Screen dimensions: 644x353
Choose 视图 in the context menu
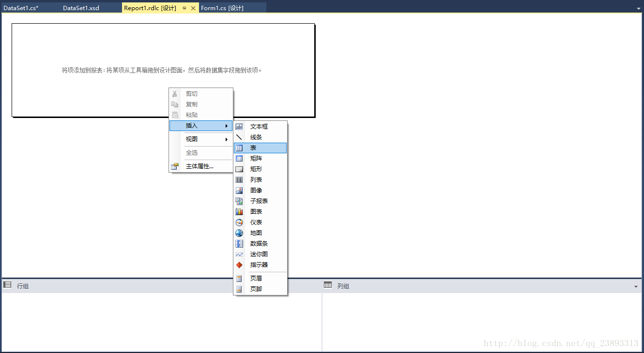point(201,139)
